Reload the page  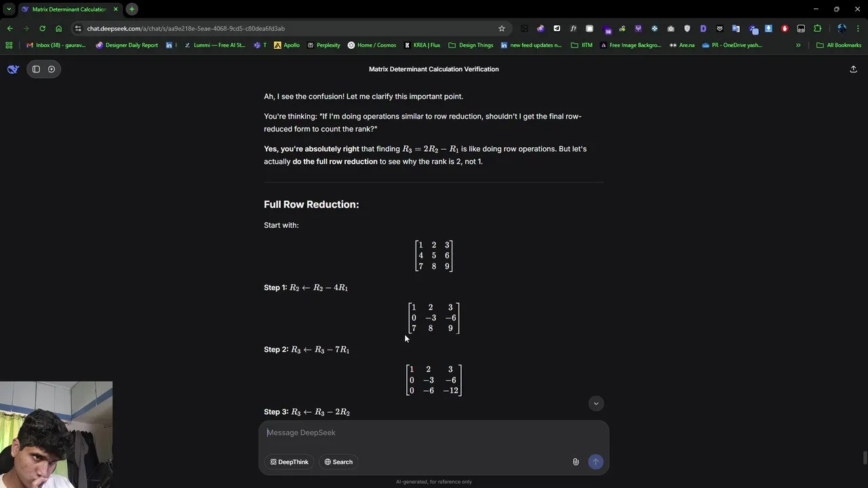(x=42, y=28)
